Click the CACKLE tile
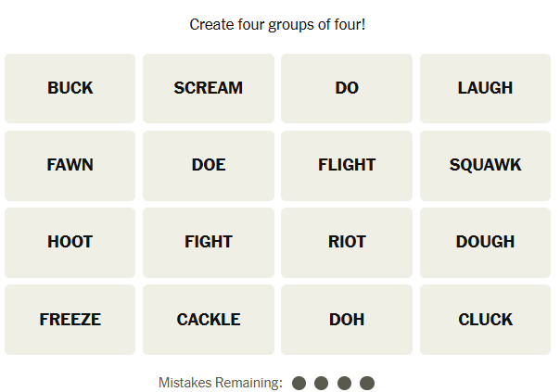This screenshot has height=392, width=560. (x=209, y=320)
